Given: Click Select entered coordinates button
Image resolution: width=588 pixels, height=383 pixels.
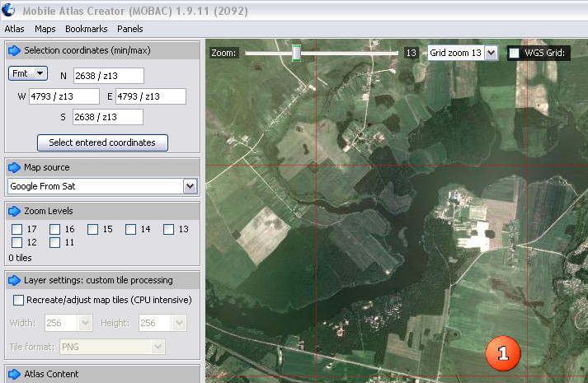Looking at the screenshot, I should [102, 142].
